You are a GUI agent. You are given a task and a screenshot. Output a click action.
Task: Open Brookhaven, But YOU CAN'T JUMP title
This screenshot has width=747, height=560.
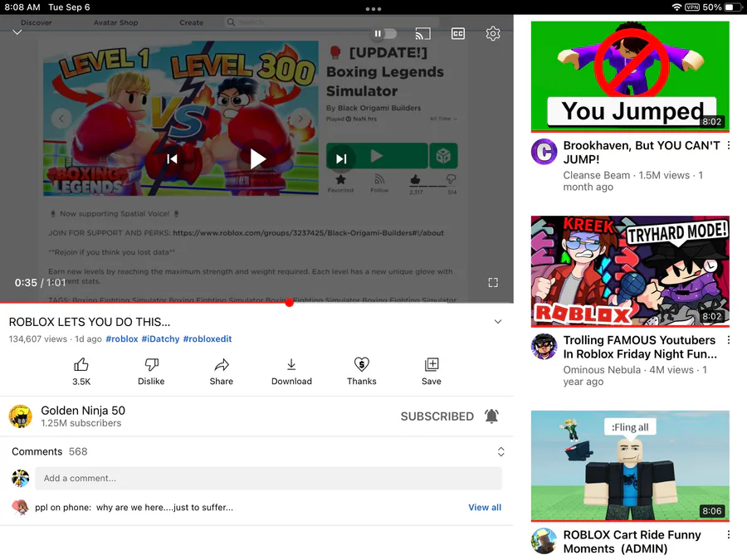pyautogui.click(x=642, y=153)
